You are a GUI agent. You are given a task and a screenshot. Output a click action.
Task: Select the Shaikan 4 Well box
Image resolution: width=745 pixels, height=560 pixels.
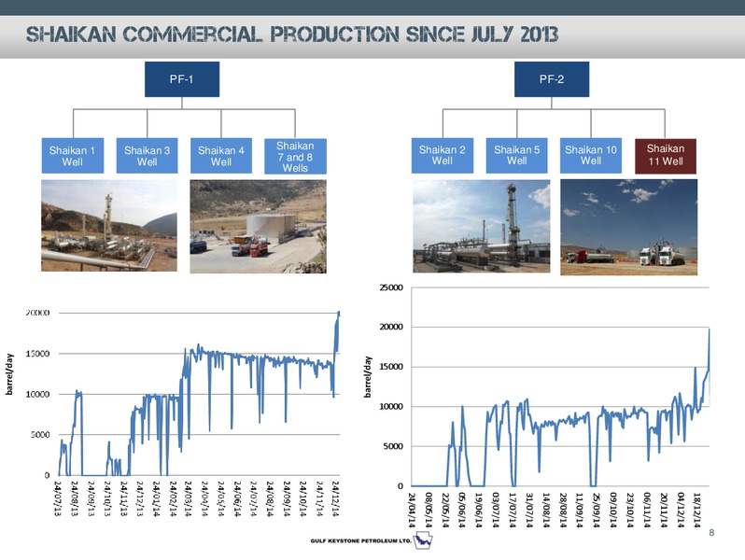pyautogui.click(x=221, y=156)
